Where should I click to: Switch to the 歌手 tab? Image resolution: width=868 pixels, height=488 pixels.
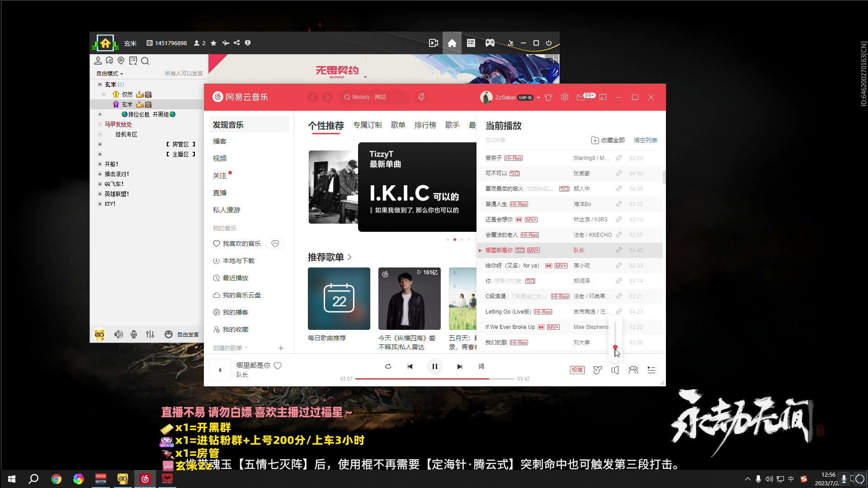453,125
